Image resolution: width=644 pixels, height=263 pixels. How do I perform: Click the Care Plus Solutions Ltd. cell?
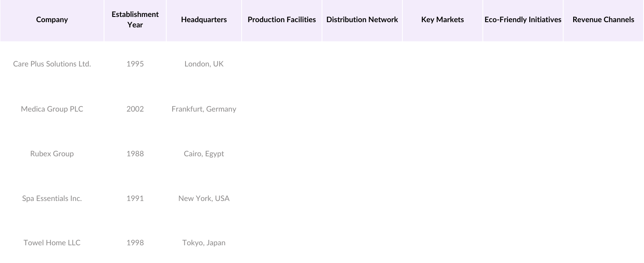[x=52, y=64]
